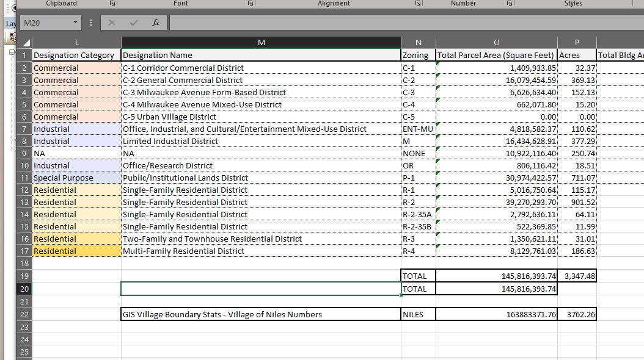
Task: Click inside the formula bar input
Action: [x=403, y=23]
